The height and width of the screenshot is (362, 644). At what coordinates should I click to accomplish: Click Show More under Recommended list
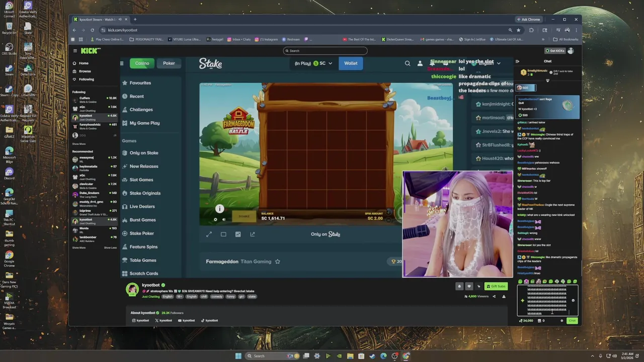(79, 247)
